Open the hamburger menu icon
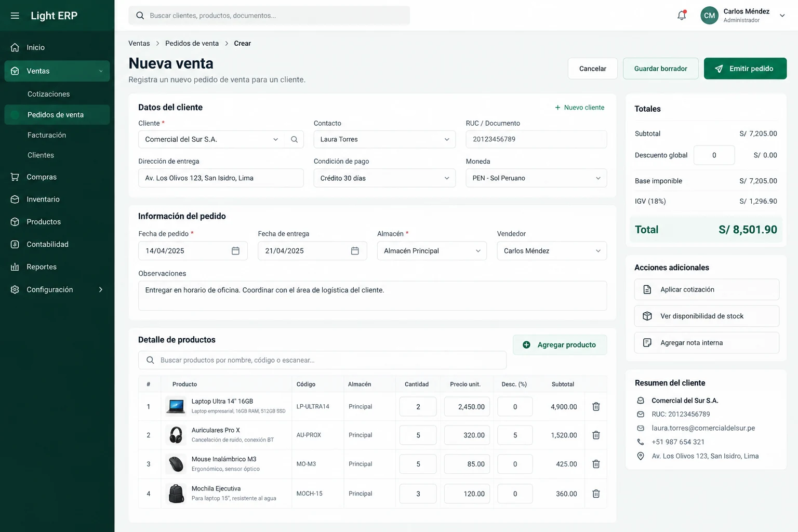Image resolution: width=798 pixels, height=532 pixels. coord(15,16)
